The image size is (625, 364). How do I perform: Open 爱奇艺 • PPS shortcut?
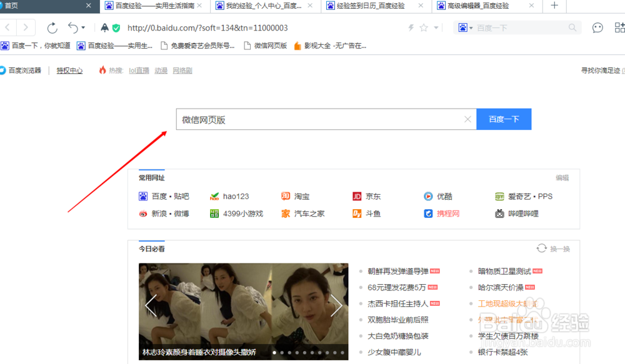pos(524,196)
